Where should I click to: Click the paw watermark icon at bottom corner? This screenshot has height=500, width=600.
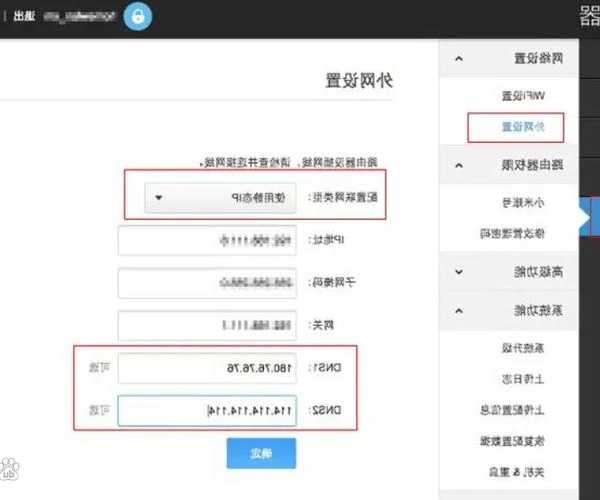click(11, 469)
